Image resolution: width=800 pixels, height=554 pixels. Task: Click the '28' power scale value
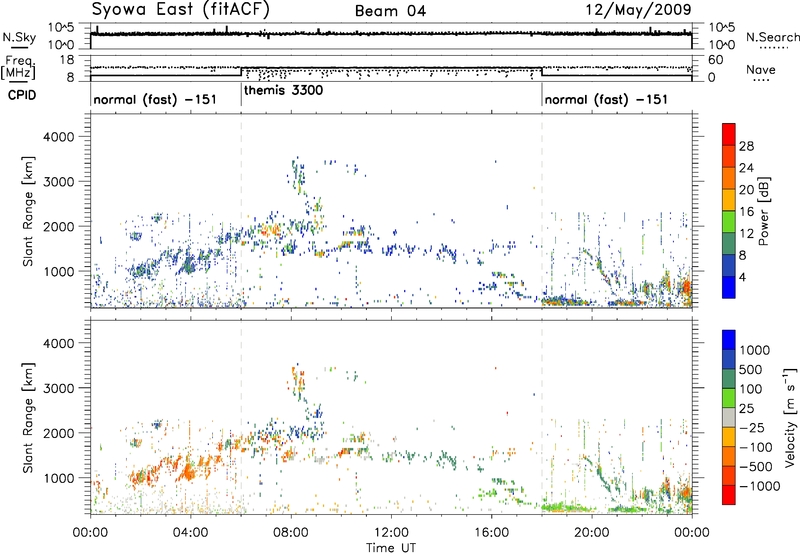pyautogui.click(x=746, y=146)
